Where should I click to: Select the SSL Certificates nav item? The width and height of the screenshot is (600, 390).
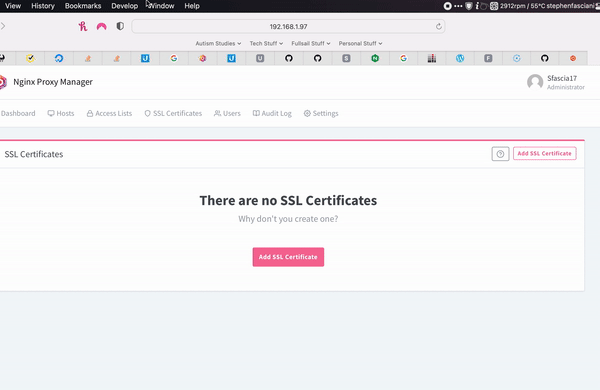tap(173, 113)
